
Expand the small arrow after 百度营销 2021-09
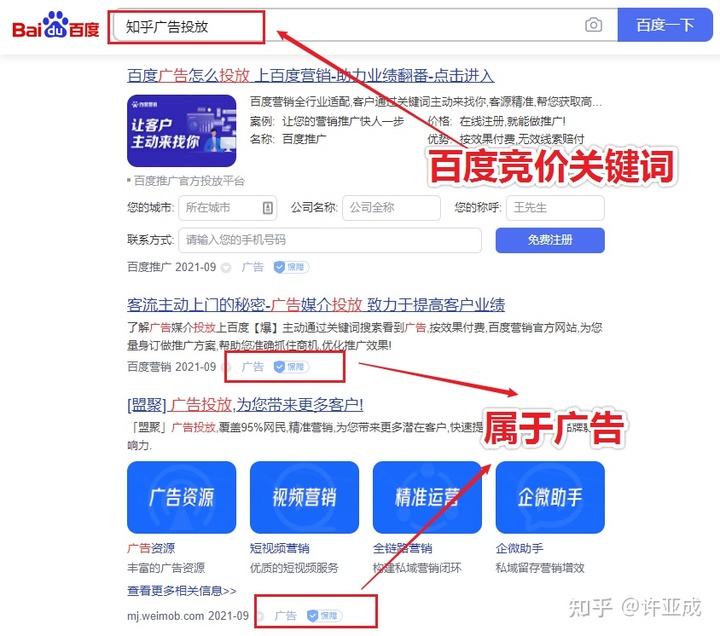tap(226, 367)
